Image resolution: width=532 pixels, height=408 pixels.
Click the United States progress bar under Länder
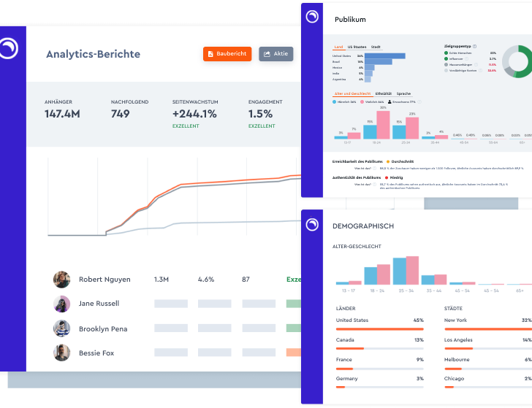[x=379, y=328]
